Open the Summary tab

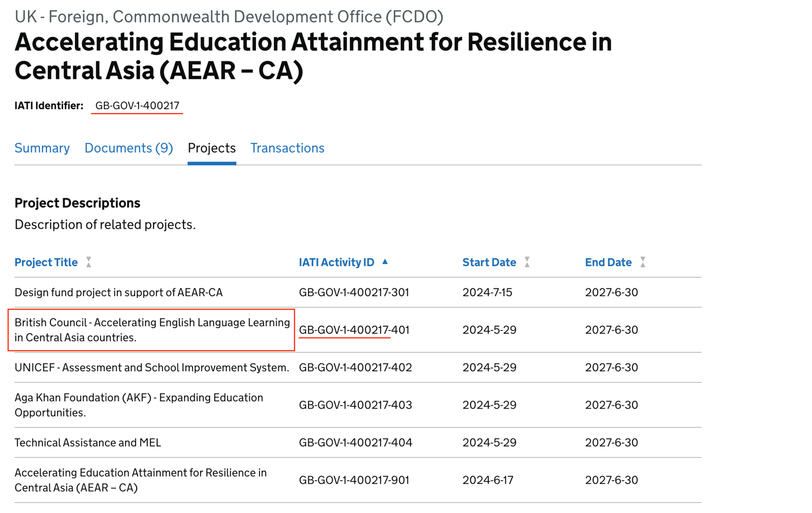click(x=42, y=148)
